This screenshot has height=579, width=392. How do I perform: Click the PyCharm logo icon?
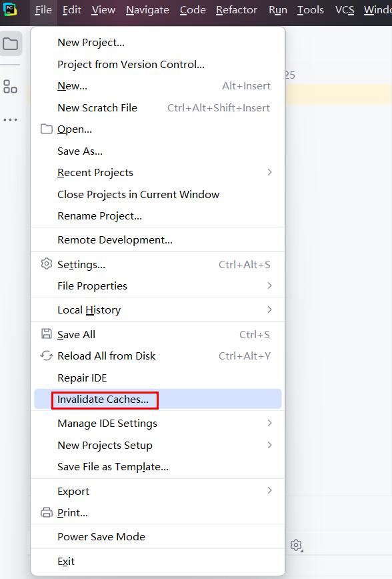tap(9, 9)
